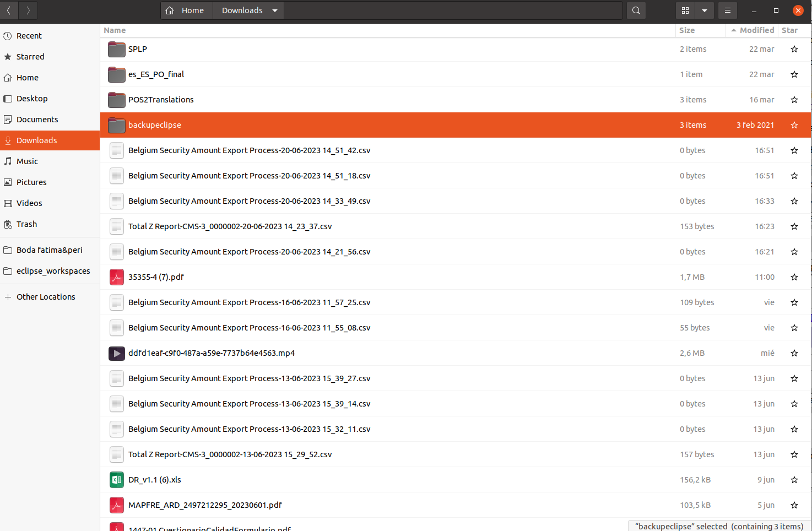Switch to grid view icon
The image size is (812, 531).
pyautogui.click(x=685, y=10)
